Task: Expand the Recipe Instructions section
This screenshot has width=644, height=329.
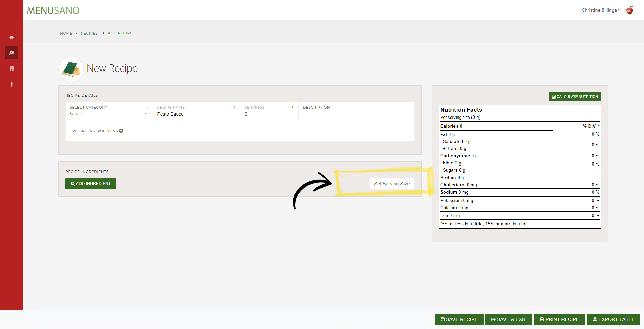Action: pyautogui.click(x=95, y=131)
